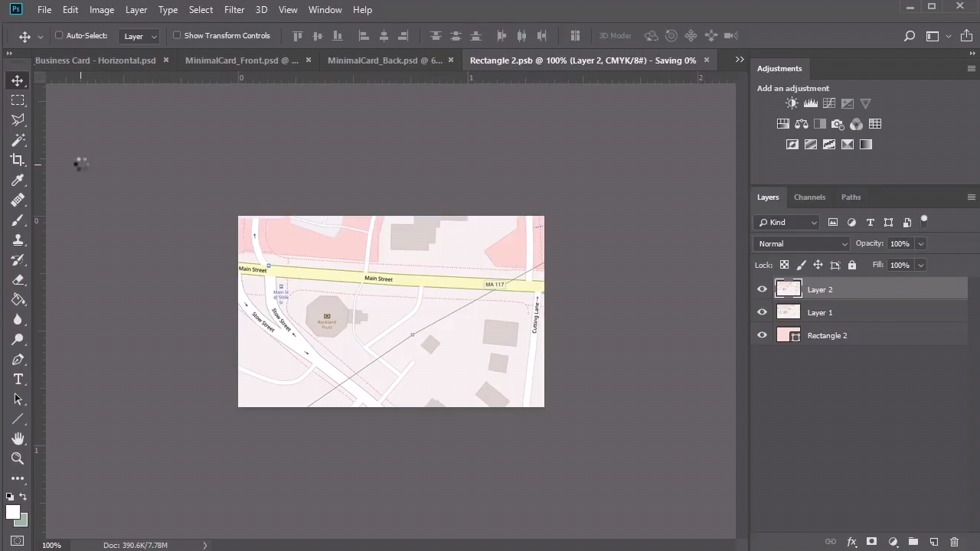Enable the Auto-Select checkbox
This screenshot has height=551, width=980.
point(59,35)
